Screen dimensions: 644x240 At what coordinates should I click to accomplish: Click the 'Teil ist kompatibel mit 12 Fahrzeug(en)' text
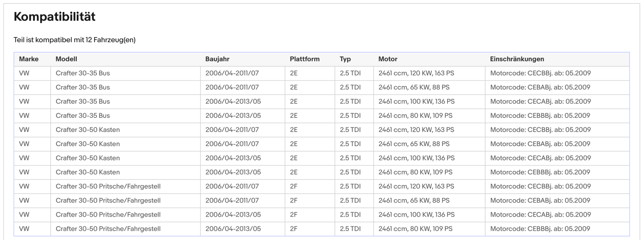(75, 40)
